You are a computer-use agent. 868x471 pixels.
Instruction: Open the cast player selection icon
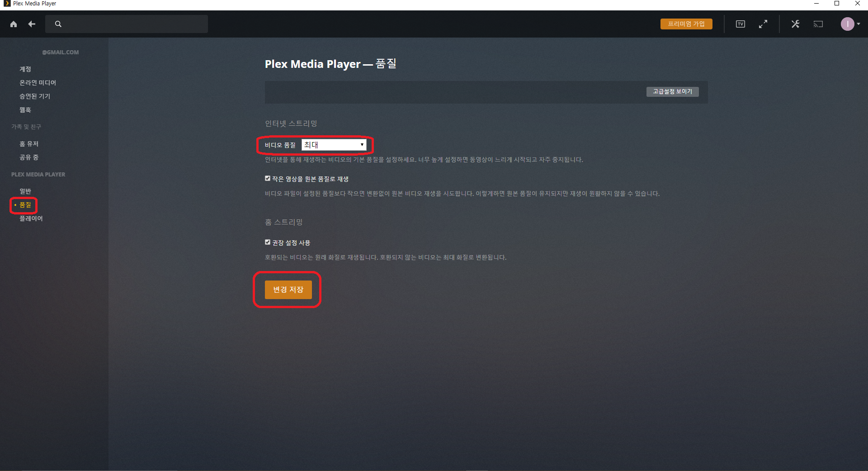818,24
